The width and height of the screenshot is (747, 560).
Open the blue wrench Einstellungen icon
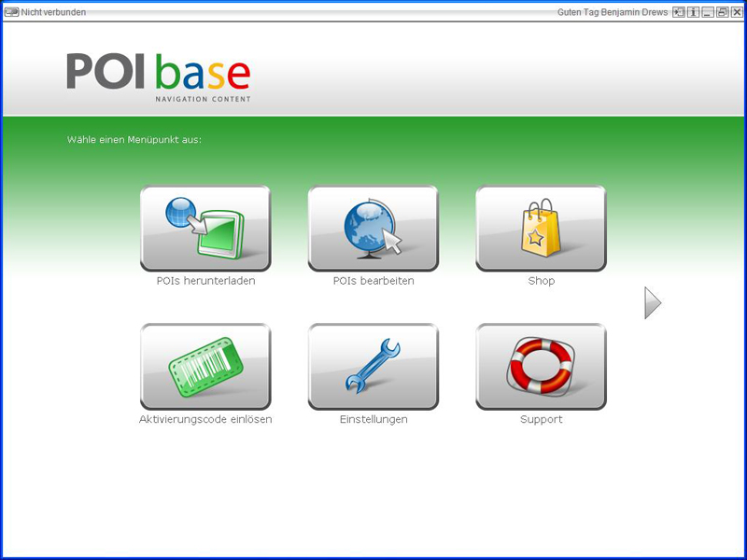pyautogui.click(x=373, y=366)
